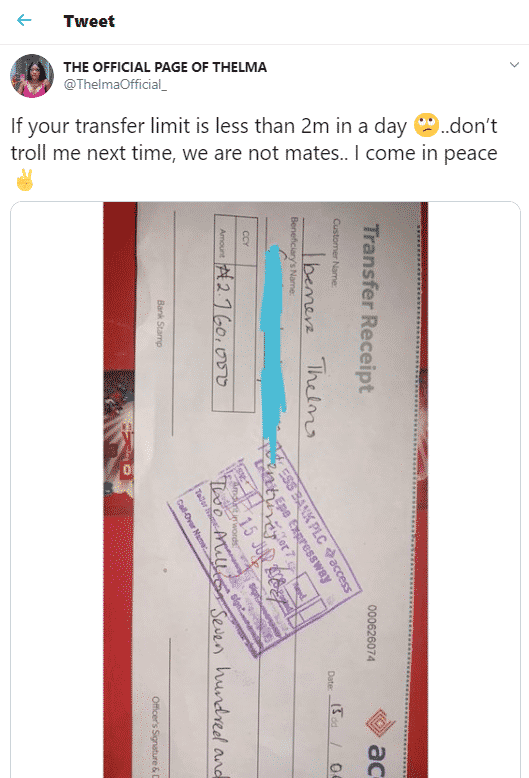Image resolution: width=529 pixels, height=778 pixels.
Task: Click the Bank Stamp label on receipt
Action: coord(160,323)
